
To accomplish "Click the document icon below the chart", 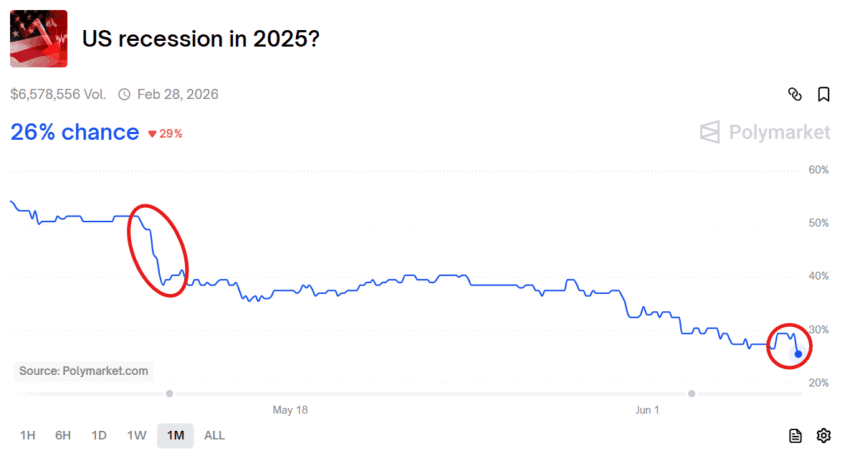I will 795,435.
